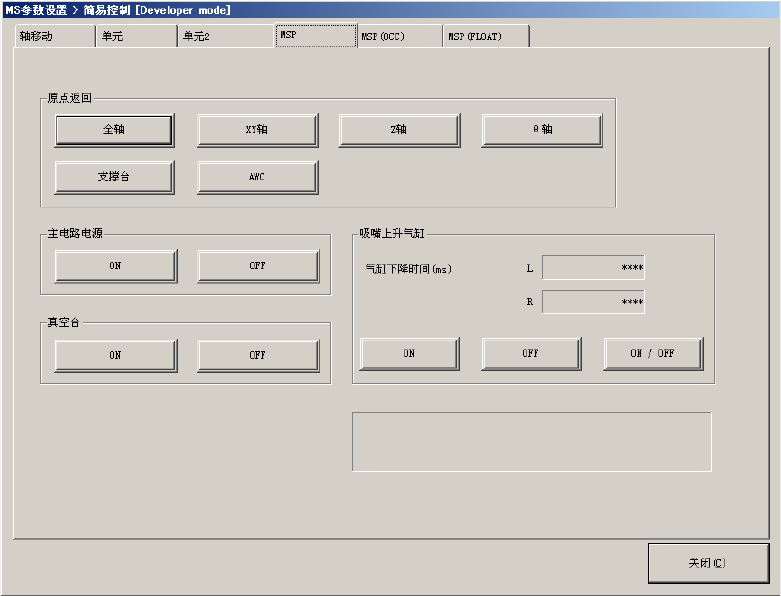This screenshot has width=781, height=596.
Task: Turn 主电路电源 ON
Action: pyautogui.click(x=116, y=266)
